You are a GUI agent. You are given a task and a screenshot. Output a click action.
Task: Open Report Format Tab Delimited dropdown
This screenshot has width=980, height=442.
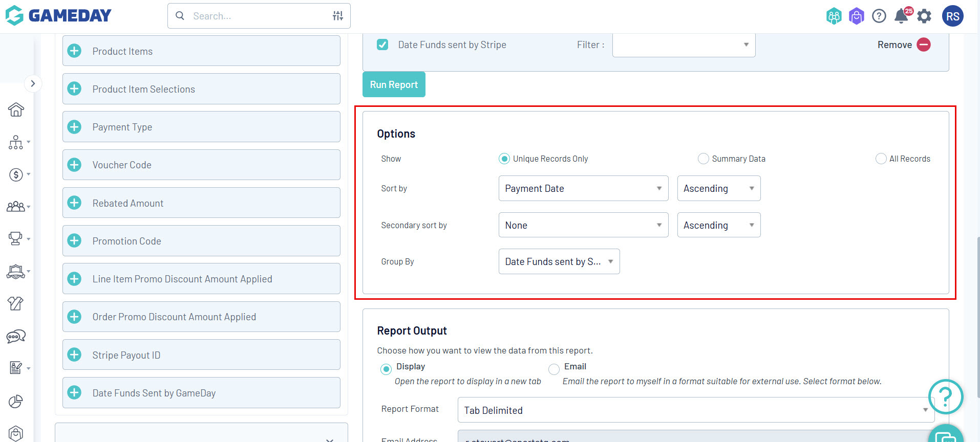(696, 410)
